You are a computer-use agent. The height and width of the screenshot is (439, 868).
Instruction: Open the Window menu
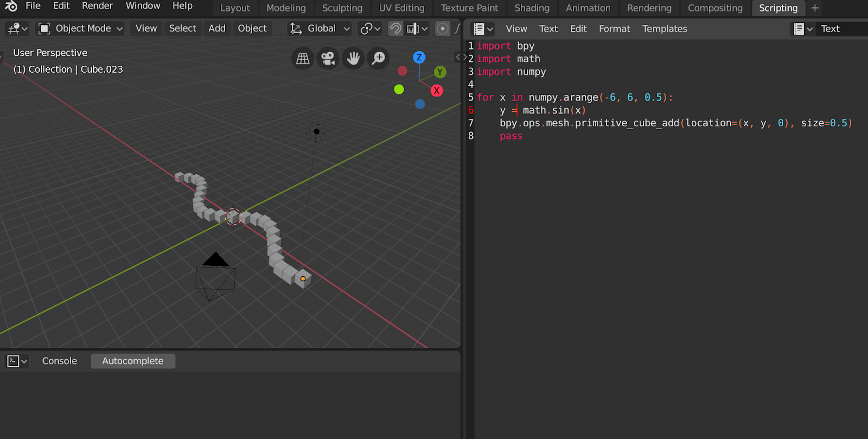pyautogui.click(x=143, y=6)
